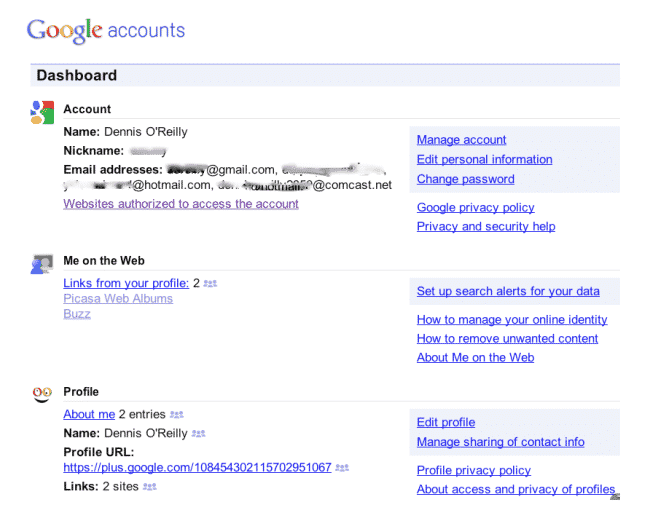The width and height of the screenshot is (652, 529).
Task: View websites authorized to access the account
Action: coord(181,204)
